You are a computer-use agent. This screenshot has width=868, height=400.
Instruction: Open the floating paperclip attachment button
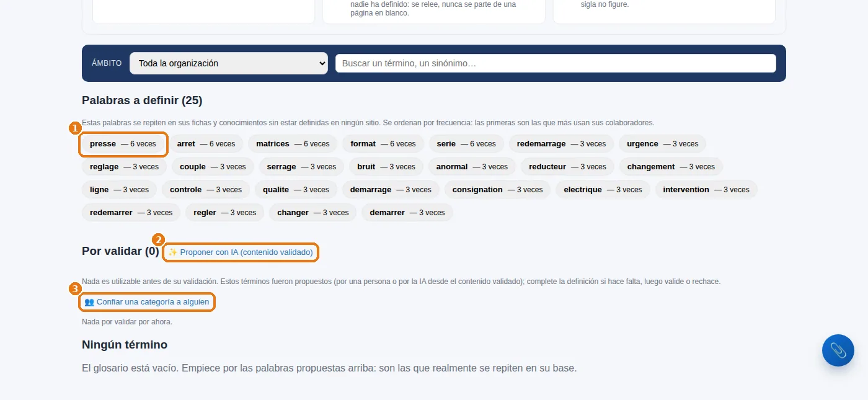point(838,350)
